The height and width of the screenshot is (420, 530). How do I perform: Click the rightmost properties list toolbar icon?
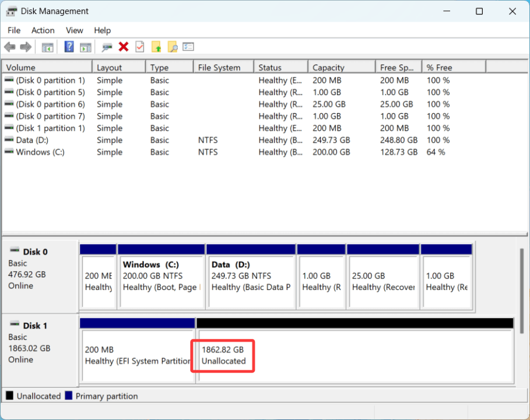[188, 47]
